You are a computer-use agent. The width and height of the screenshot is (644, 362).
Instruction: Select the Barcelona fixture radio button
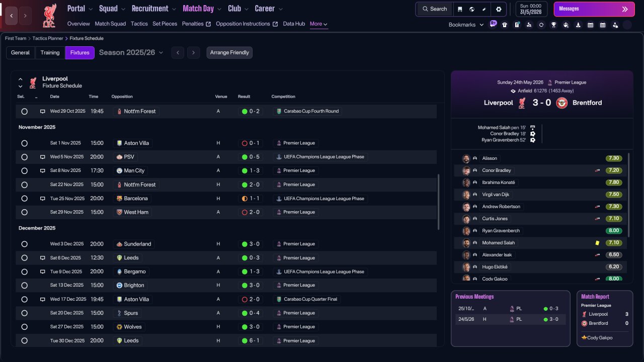coord(24,199)
